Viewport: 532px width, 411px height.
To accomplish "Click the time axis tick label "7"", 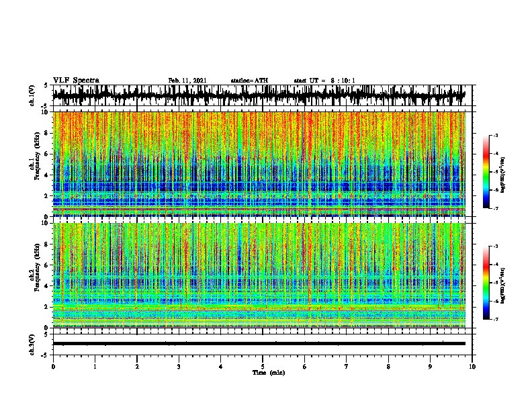I will (347, 367).
